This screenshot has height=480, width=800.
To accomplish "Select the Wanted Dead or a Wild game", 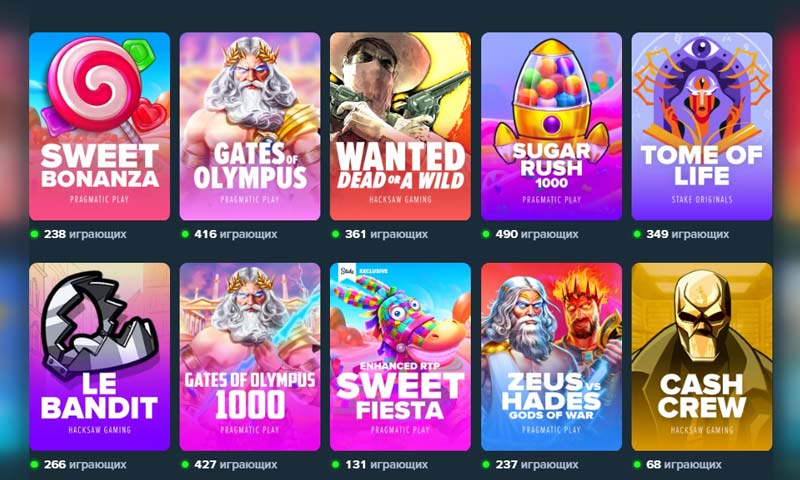I will [x=401, y=127].
